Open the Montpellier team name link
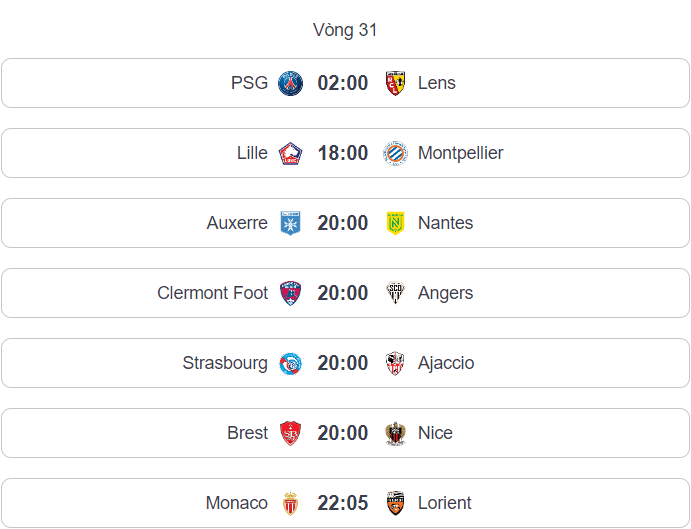Screen dimensions: 691x529 coord(460,153)
